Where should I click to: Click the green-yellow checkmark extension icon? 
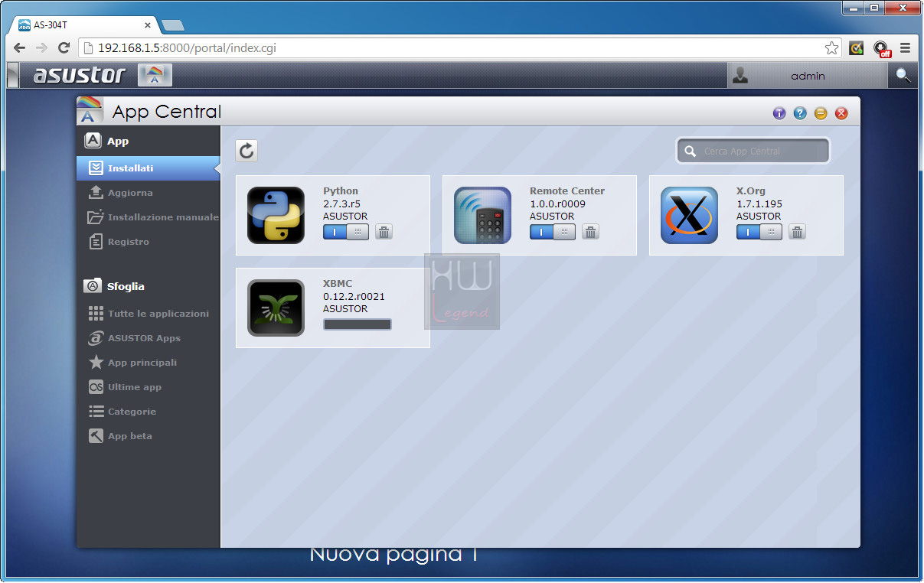tap(857, 48)
